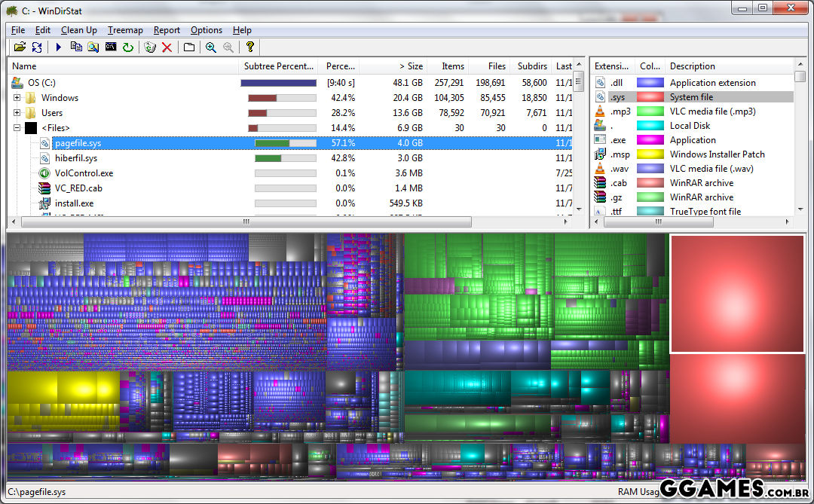Click the Open drive toolbar icon
Screen dimensions: 814x504
click(20, 47)
